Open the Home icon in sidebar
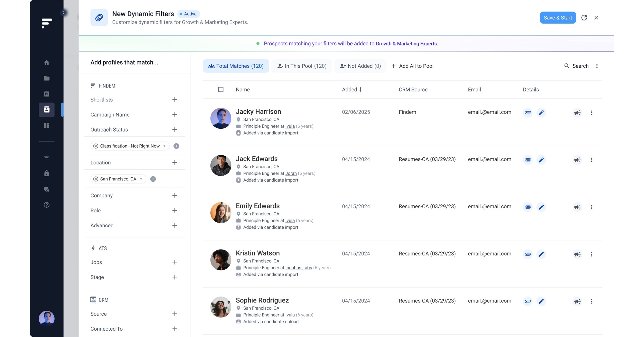Viewport: 644px width, 337px height. pos(47,63)
